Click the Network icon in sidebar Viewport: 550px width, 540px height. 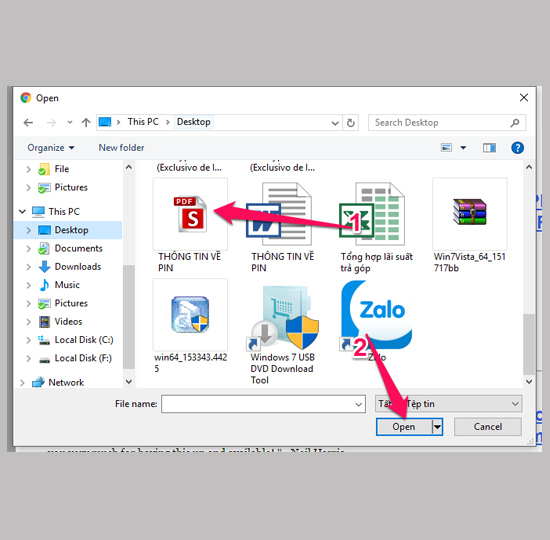[38, 382]
